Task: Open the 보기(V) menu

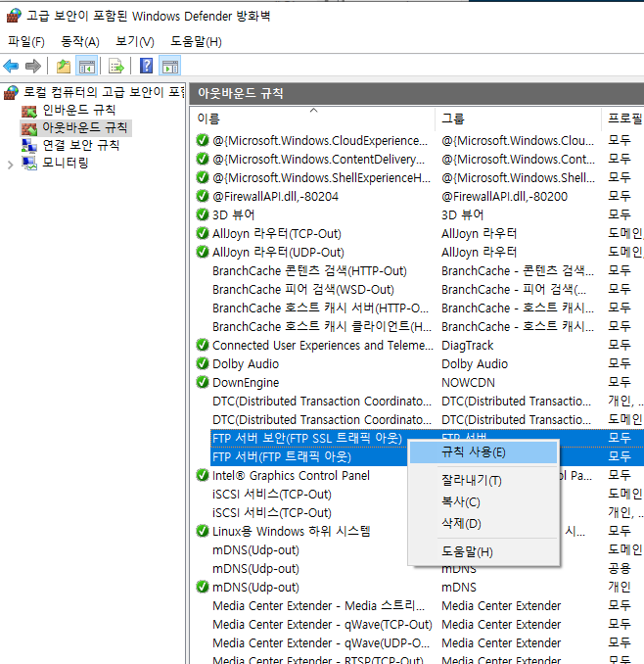Action: [135, 41]
